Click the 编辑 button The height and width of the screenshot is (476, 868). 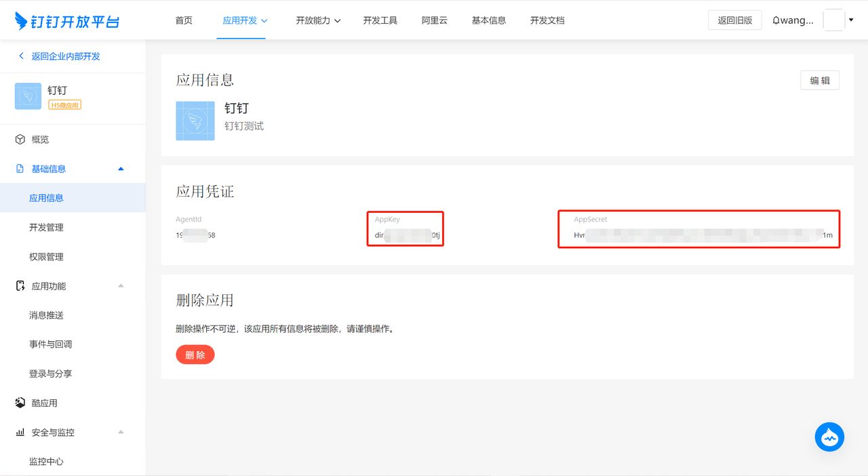pyautogui.click(x=820, y=80)
